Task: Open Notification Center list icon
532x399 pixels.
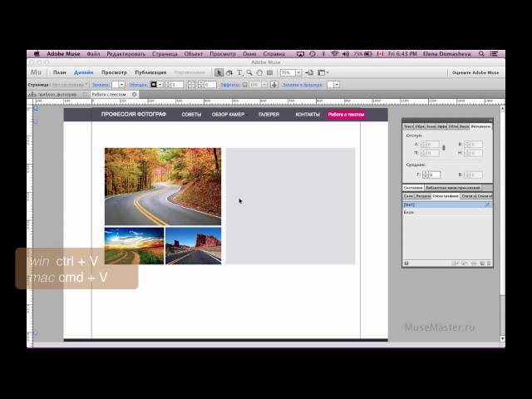Action: tap(494, 53)
